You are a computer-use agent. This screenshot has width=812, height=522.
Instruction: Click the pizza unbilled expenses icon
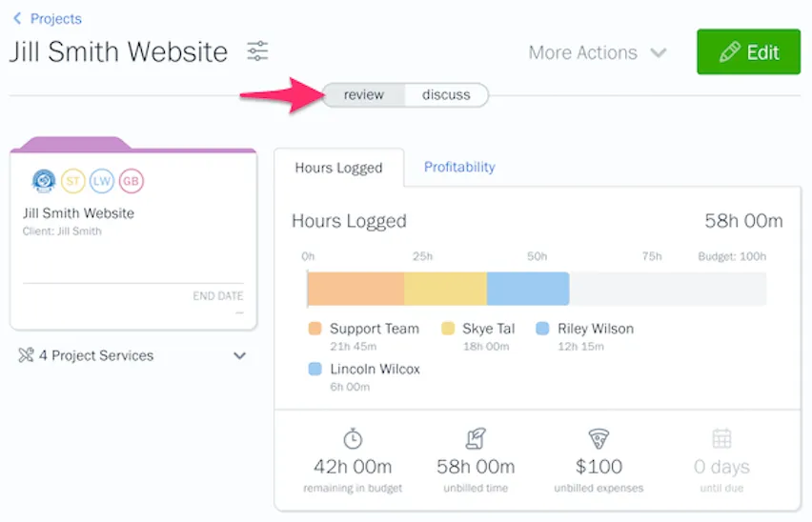coord(599,438)
